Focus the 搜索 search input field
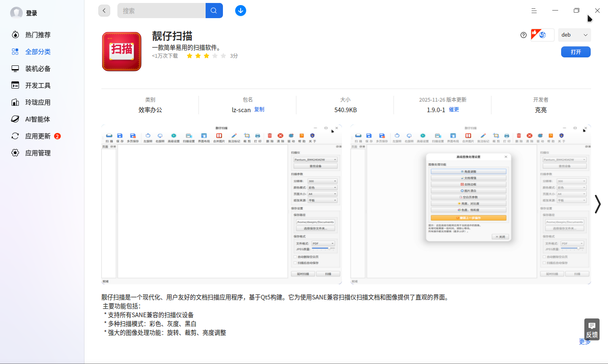 (x=161, y=11)
